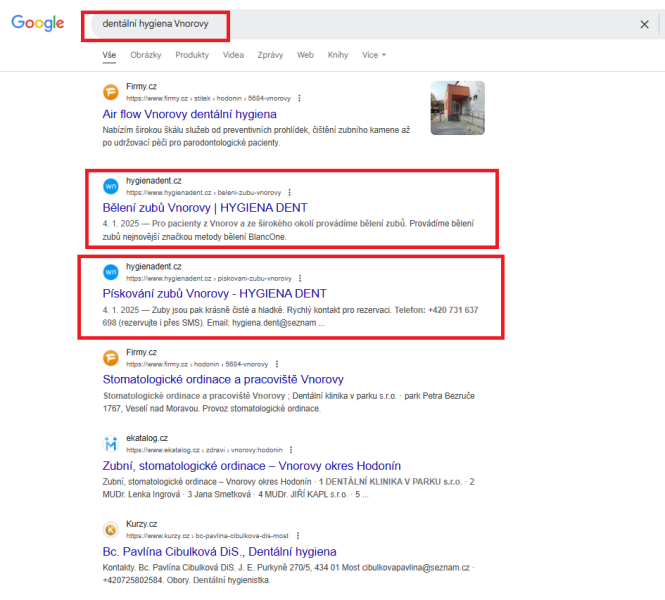Click the firmy.cz štítek hodonín URL breadcrumb
This screenshot has width=665, height=600.
click(x=208, y=98)
